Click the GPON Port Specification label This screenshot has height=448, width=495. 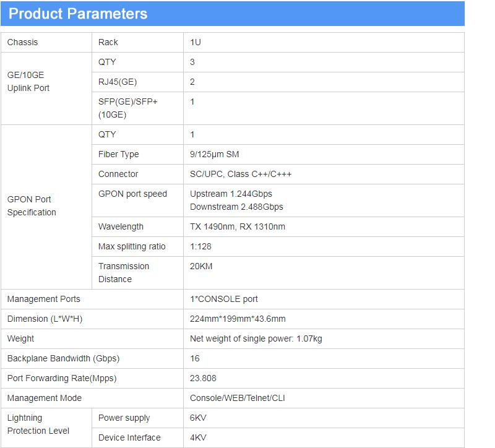pos(32,206)
